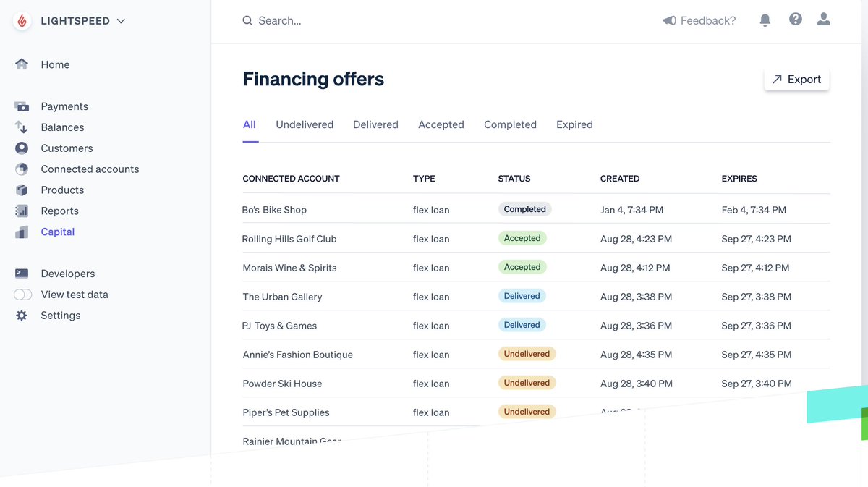The width and height of the screenshot is (868, 487).
Task: Click the Export button
Action: [x=796, y=79]
